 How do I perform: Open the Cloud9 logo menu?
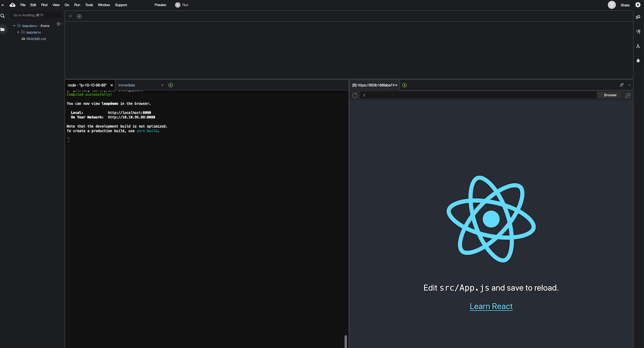click(x=12, y=5)
